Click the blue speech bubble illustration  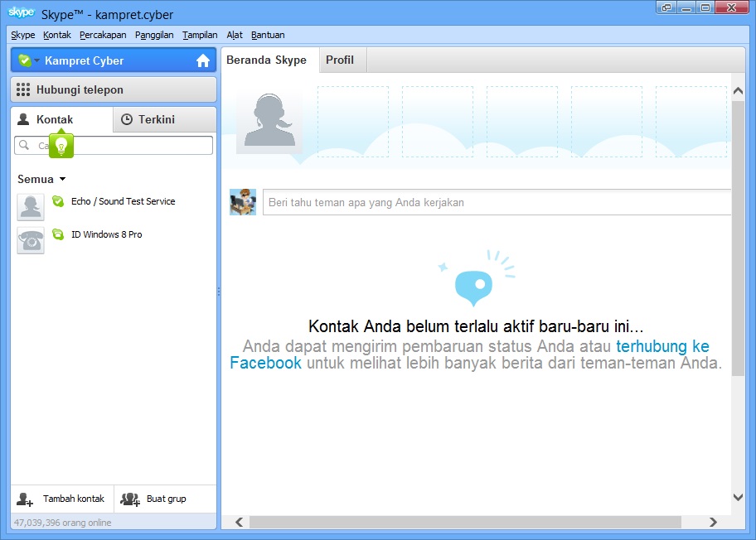tap(474, 287)
